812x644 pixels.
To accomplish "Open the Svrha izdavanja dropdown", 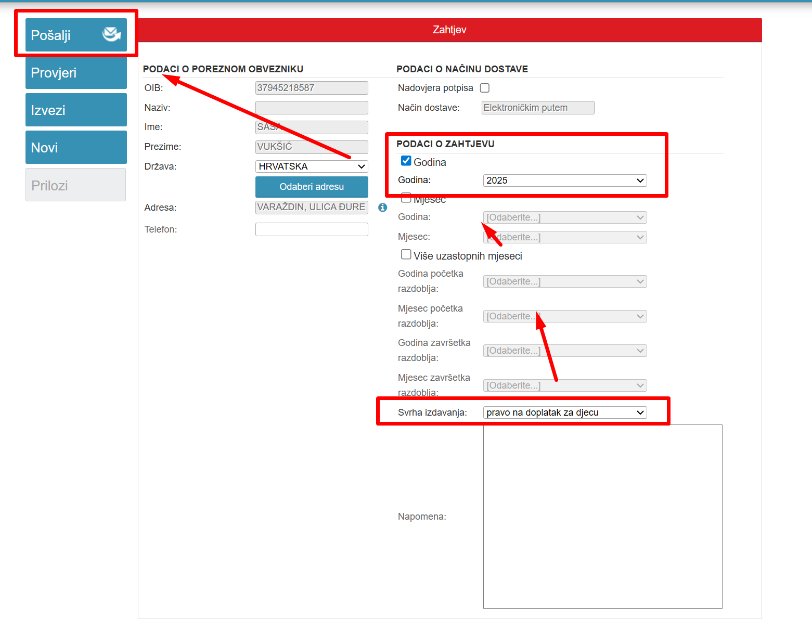I will point(565,413).
